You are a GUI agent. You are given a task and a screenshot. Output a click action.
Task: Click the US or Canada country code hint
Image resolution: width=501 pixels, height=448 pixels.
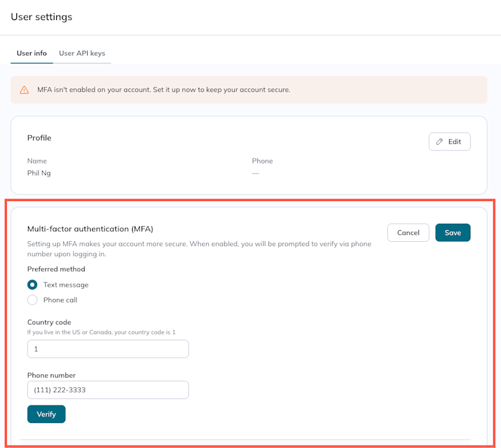101,332
